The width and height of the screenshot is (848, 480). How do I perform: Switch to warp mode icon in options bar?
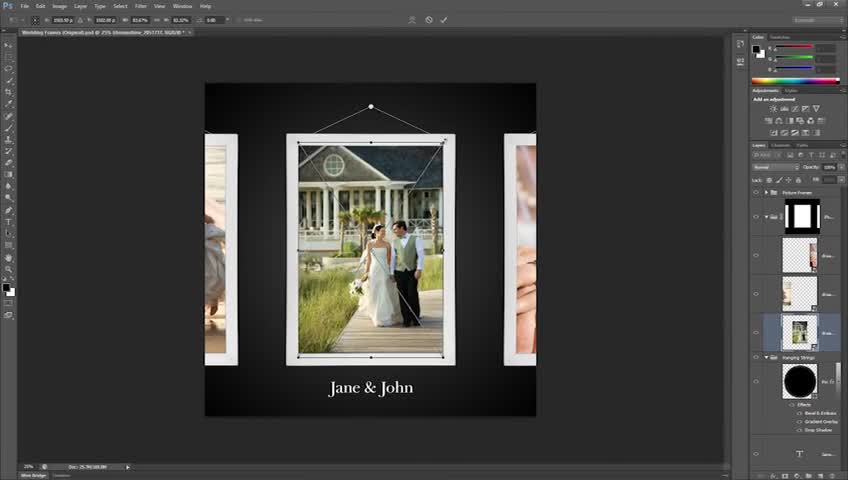pos(412,20)
